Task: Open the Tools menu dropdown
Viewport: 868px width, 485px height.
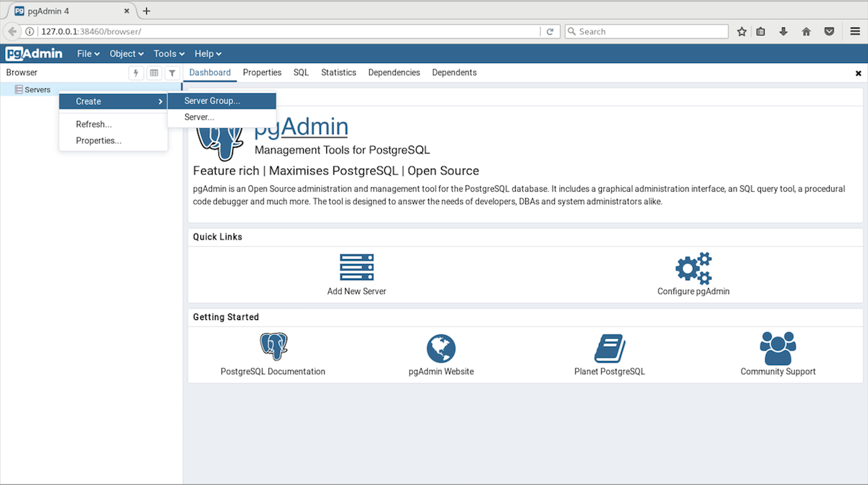Action: coord(169,54)
